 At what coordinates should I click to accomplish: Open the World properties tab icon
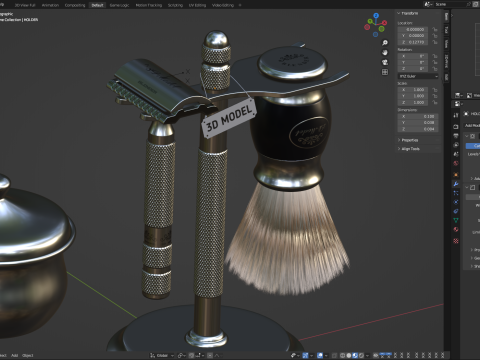456,163
